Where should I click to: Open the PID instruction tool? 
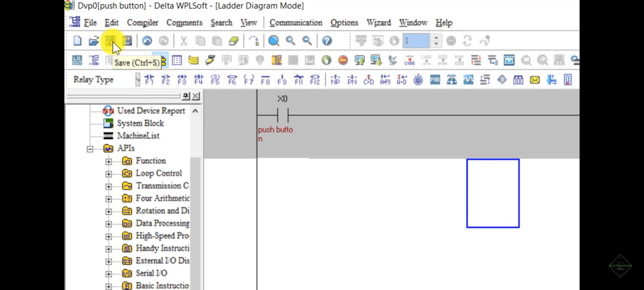point(435,79)
